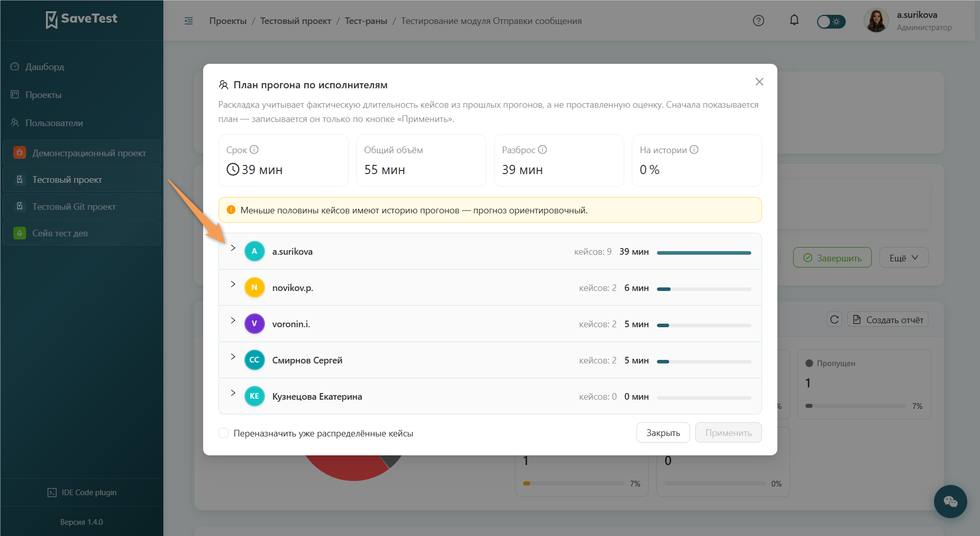Viewport: 980px width, 536px height.
Task: Open help via question mark icon
Action: (758, 21)
